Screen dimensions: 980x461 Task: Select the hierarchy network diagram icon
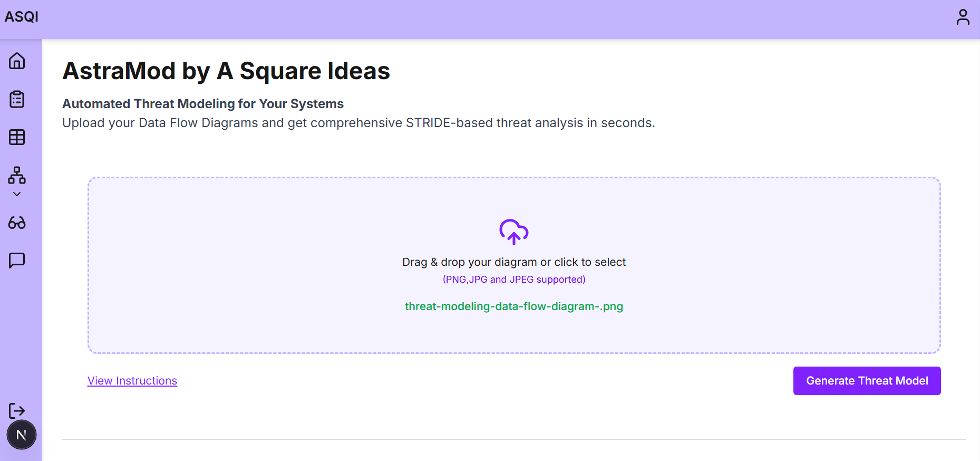17,175
